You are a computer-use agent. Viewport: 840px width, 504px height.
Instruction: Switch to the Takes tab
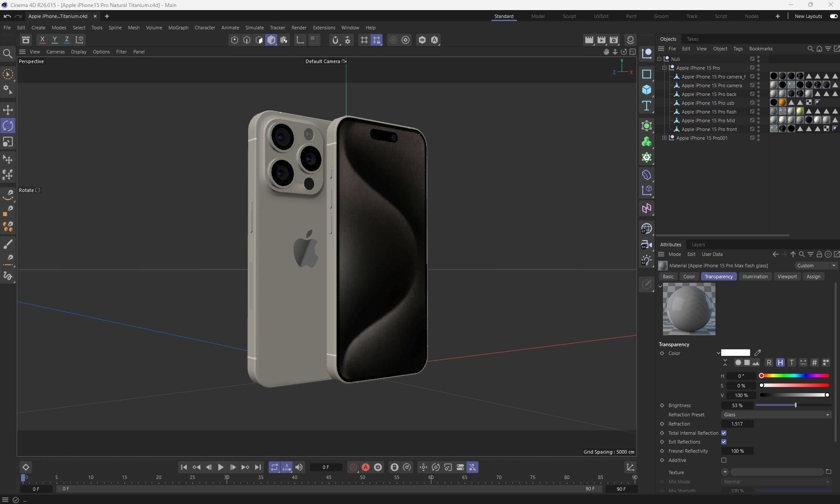coord(692,39)
